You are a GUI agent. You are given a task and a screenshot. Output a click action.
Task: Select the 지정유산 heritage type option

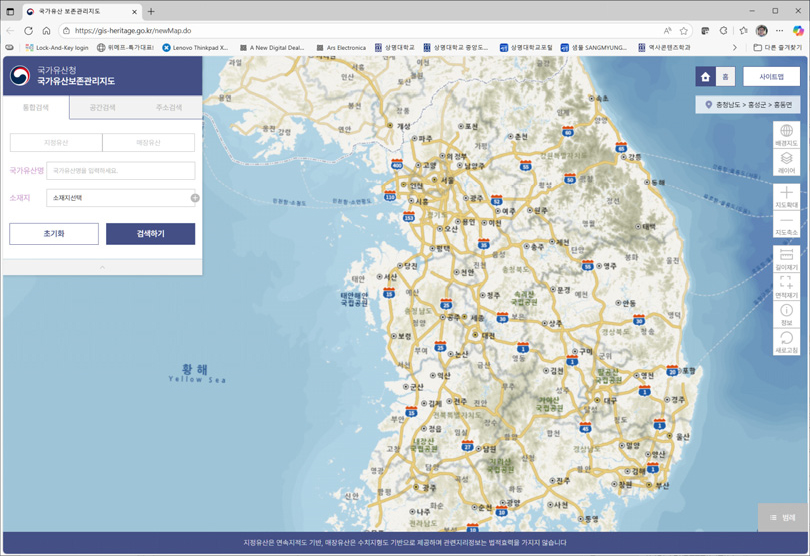[56, 143]
